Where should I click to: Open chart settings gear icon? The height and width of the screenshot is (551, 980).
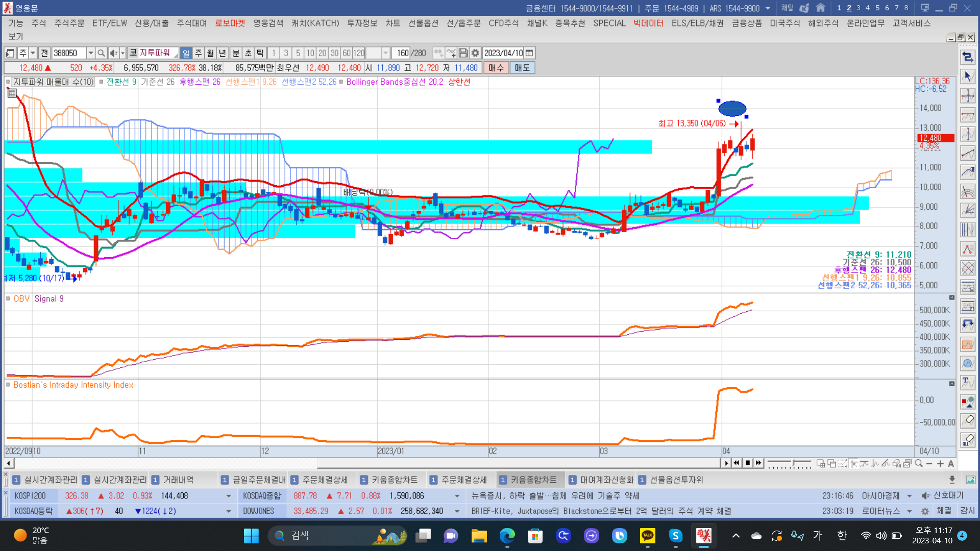(x=475, y=53)
